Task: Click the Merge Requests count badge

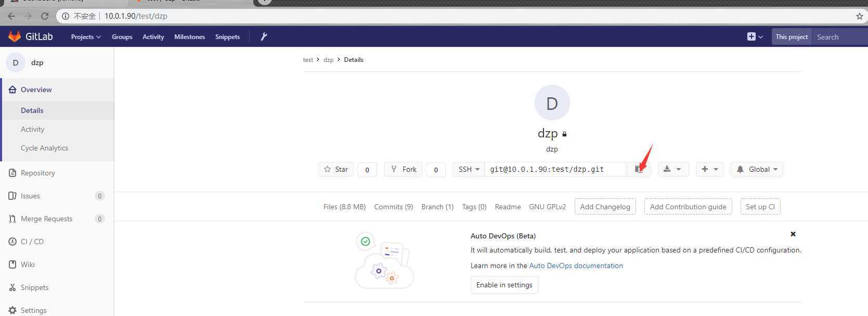Action: pyautogui.click(x=100, y=219)
